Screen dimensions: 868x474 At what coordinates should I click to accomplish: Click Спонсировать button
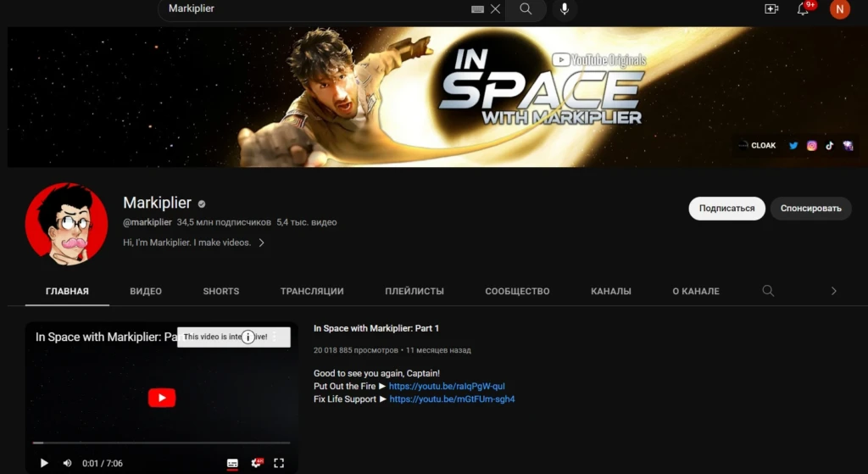[x=811, y=209]
